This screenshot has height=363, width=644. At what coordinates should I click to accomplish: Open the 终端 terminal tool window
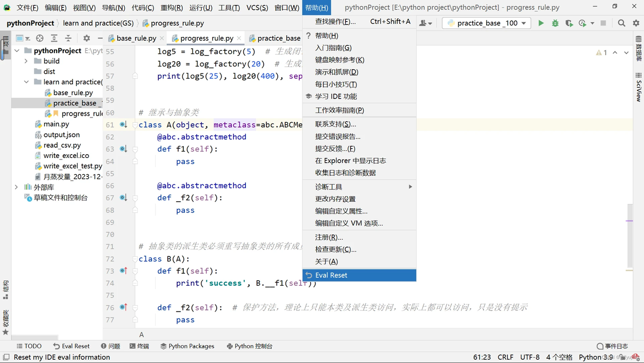coord(139,346)
